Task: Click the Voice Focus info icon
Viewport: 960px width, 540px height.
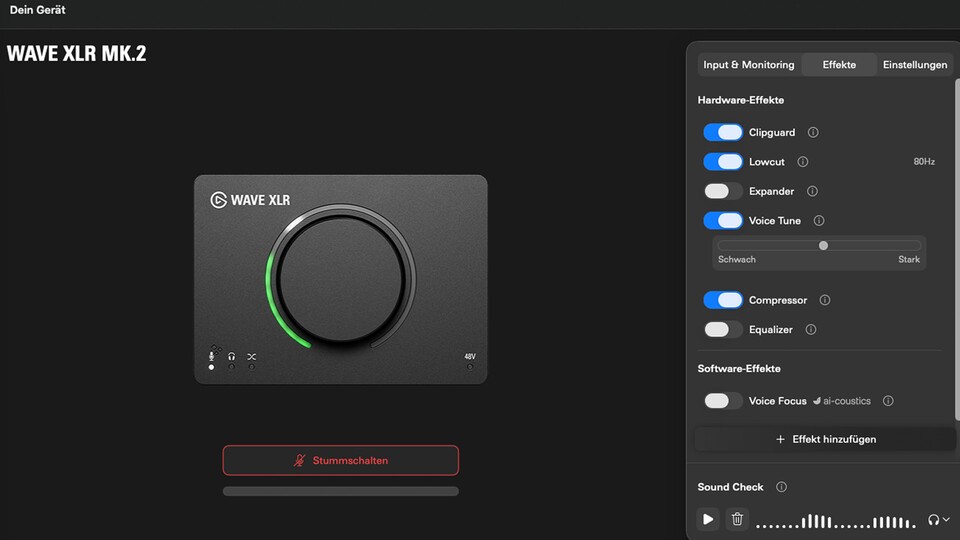Action: coord(888,401)
